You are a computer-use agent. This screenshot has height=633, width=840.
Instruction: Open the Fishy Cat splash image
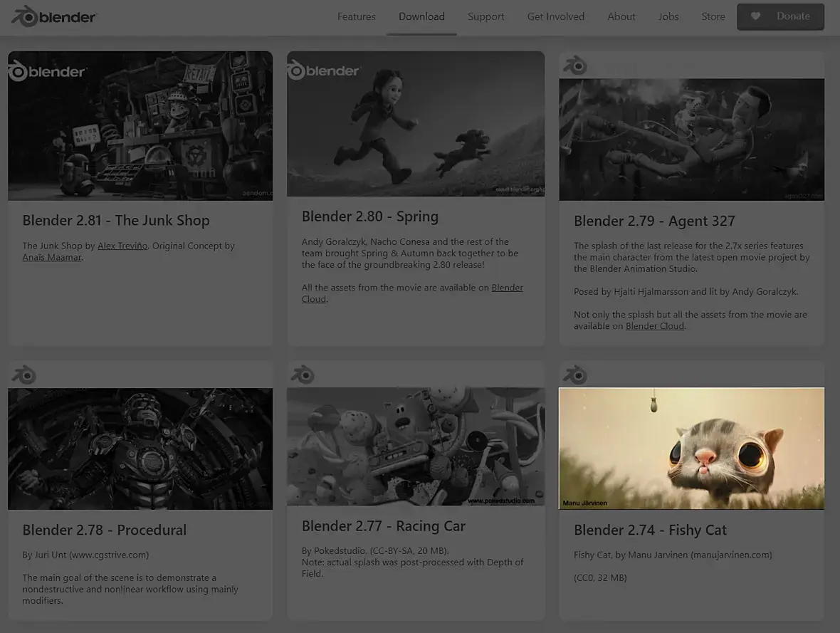pos(692,448)
